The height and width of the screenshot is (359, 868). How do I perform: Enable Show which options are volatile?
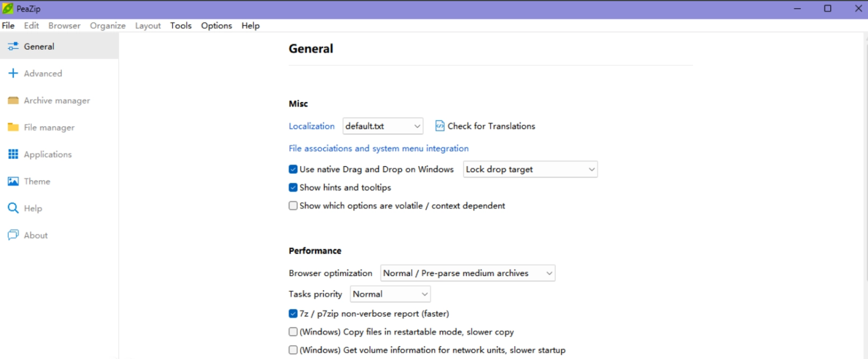point(293,206)
